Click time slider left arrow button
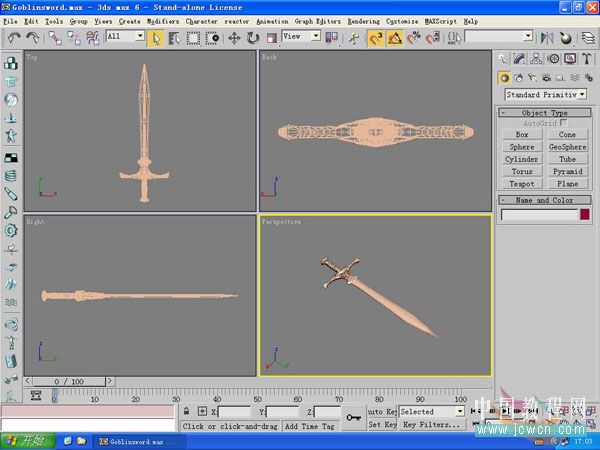600x450 pixels. click(x=28, y=381)
